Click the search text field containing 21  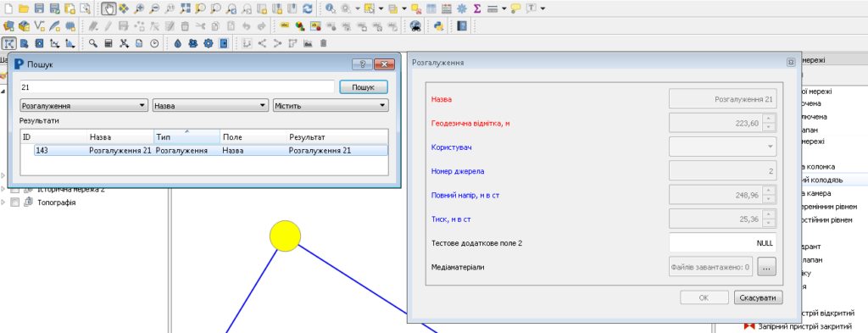pyautogui.click(x=177, y=87)
